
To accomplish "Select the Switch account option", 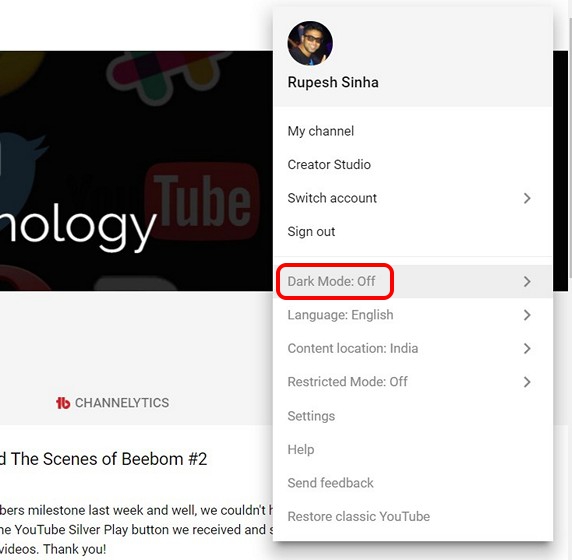I will (413, 198).
